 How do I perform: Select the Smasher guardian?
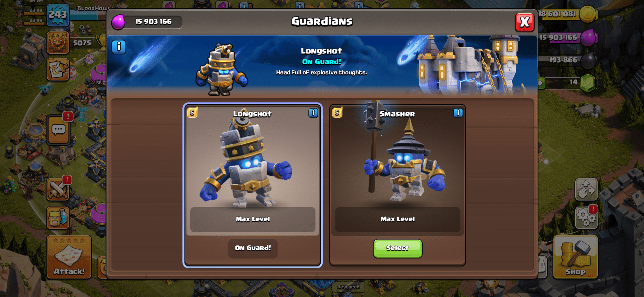[398, 248]
